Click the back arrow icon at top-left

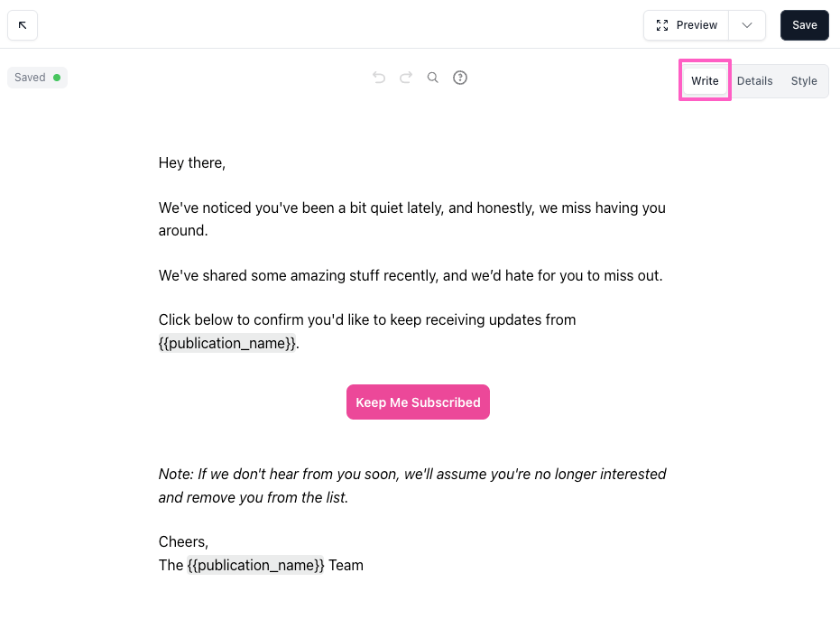(x=23, y=25)
